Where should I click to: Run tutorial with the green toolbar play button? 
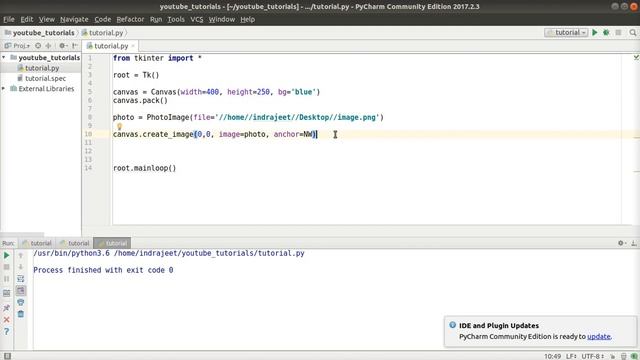coord(595,32)
